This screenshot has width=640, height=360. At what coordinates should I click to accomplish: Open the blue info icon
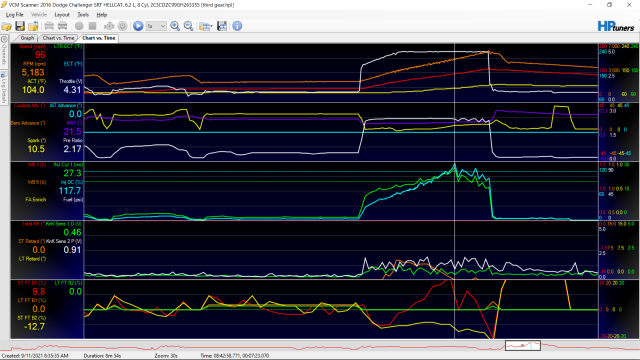coord(237,26)
